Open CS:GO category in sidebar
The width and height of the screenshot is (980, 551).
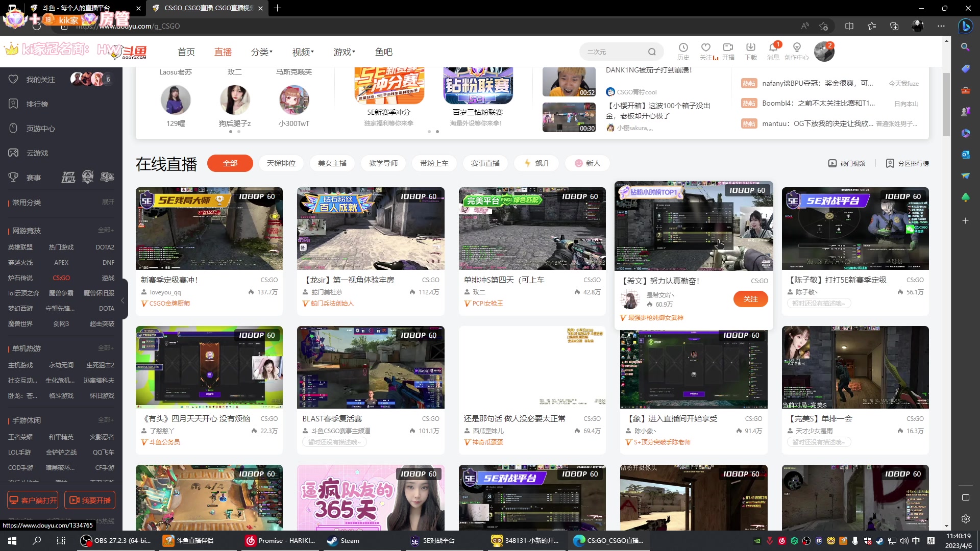pos(61,278)
